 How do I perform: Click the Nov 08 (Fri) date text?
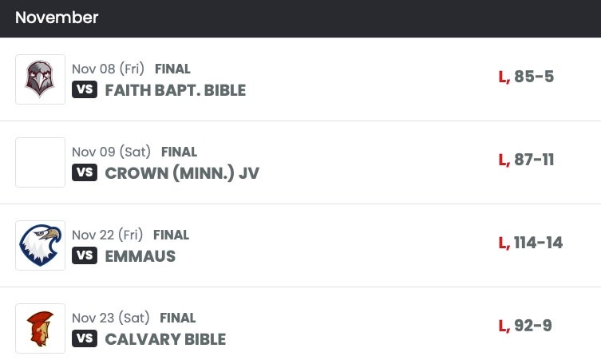[x=108, y=69]
